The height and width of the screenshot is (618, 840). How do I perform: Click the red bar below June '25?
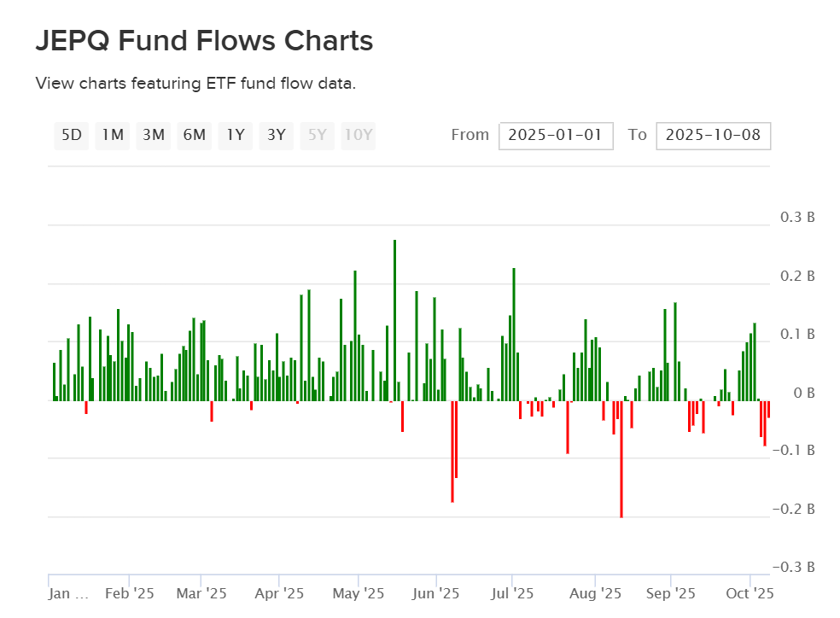pyautogui.click(x=452, y=448)
